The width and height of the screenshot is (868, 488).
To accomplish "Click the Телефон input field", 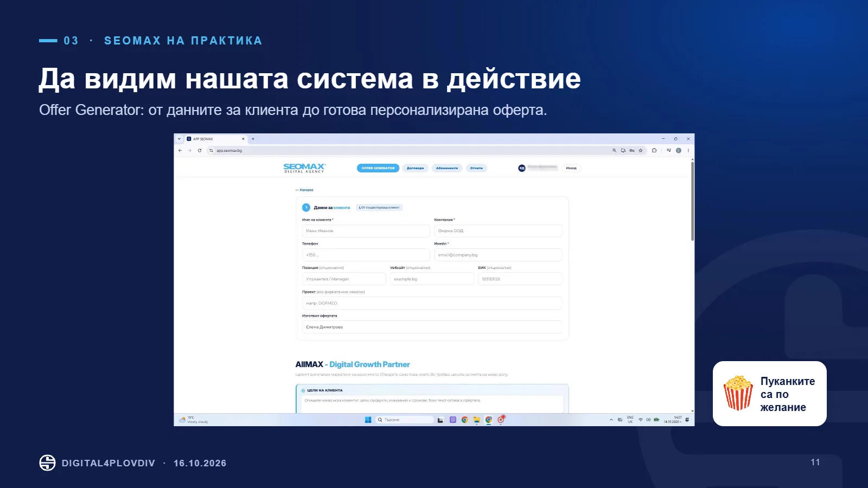I will (366, 255).
